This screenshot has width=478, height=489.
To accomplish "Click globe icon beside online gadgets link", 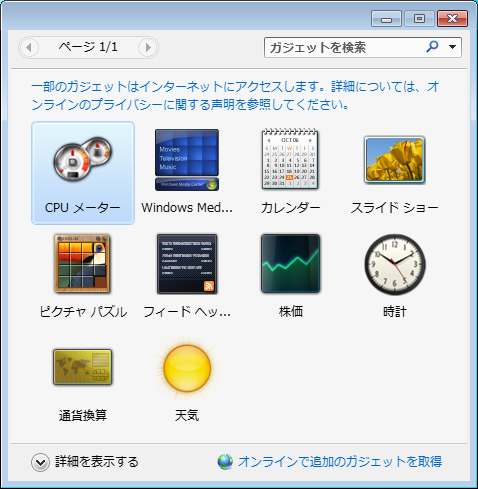I will 225,462.
